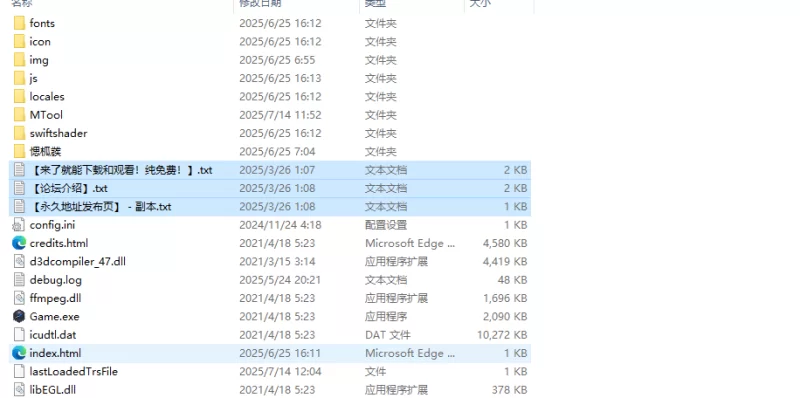Select the 'fonts' folder name

click(x=42, y=23)
